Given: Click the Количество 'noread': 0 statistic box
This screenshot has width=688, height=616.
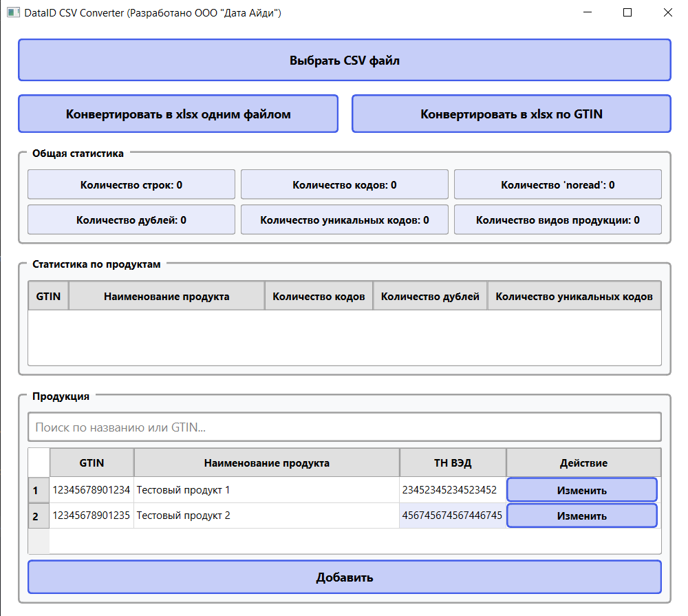Looking at the screenshot, I should click(557, 184).
